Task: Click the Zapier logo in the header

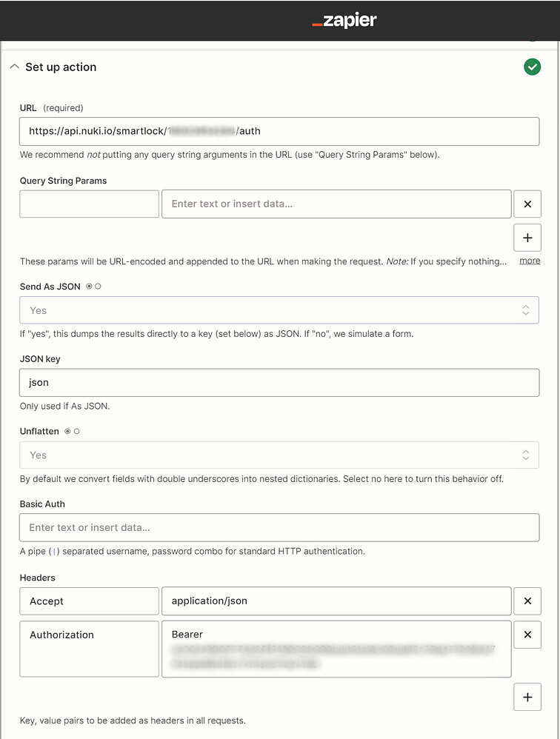Action: (344, 21)
